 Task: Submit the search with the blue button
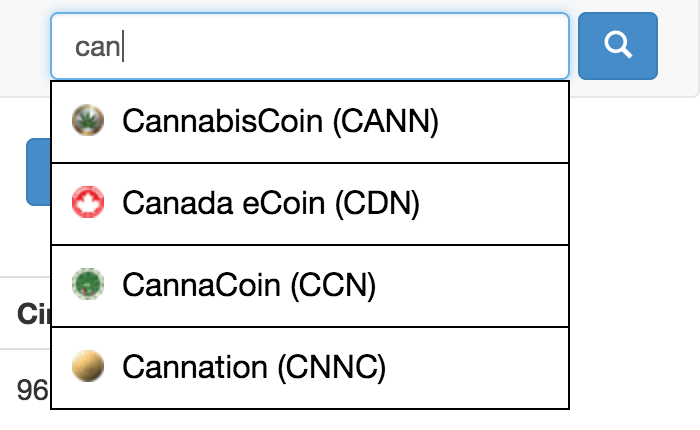[618, 46]
